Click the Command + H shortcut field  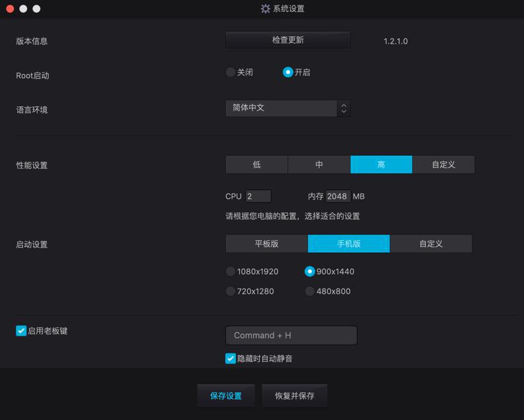coord(291,335)
